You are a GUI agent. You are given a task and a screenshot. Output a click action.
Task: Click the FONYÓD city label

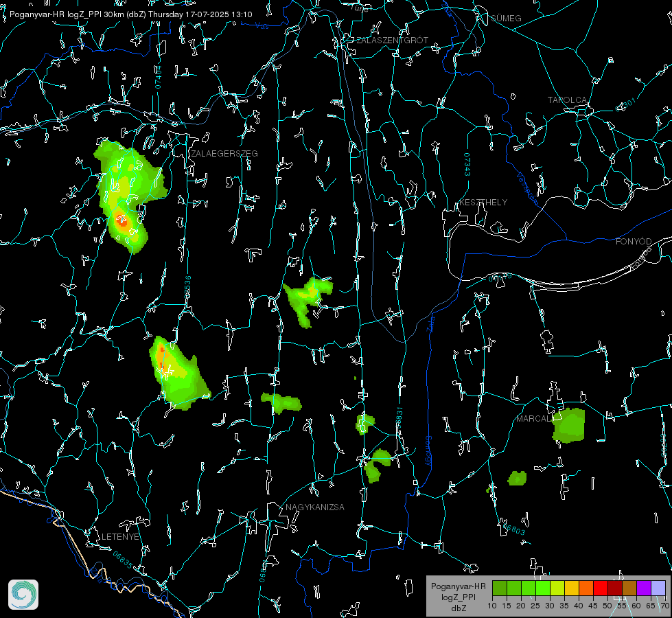(634, 242)
